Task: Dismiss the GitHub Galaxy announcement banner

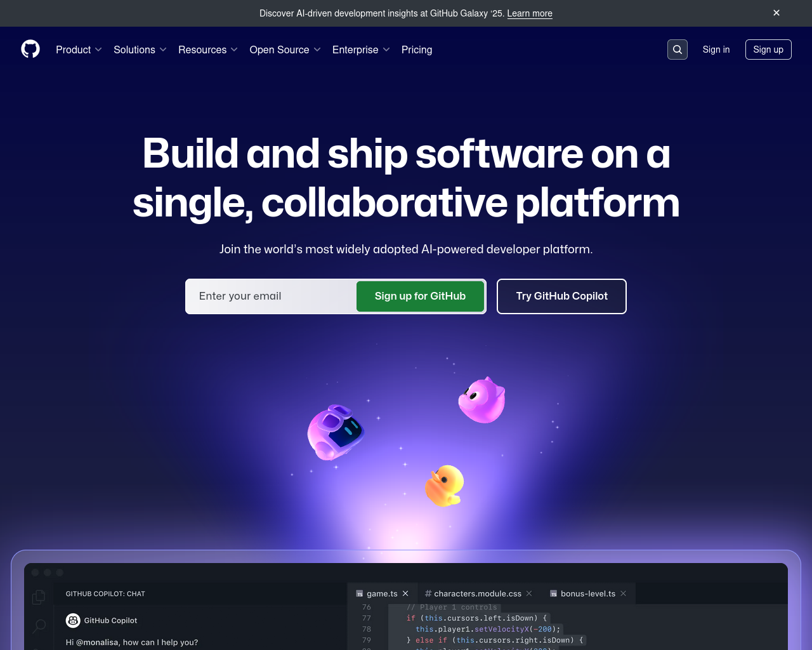Action: tap(776, 13)
